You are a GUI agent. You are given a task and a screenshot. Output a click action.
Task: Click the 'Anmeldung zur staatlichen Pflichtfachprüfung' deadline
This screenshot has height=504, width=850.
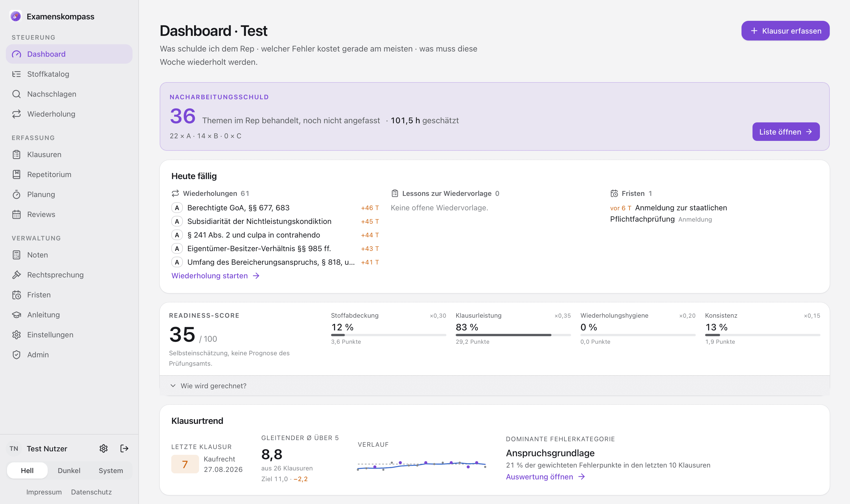(x=669, y=213)
